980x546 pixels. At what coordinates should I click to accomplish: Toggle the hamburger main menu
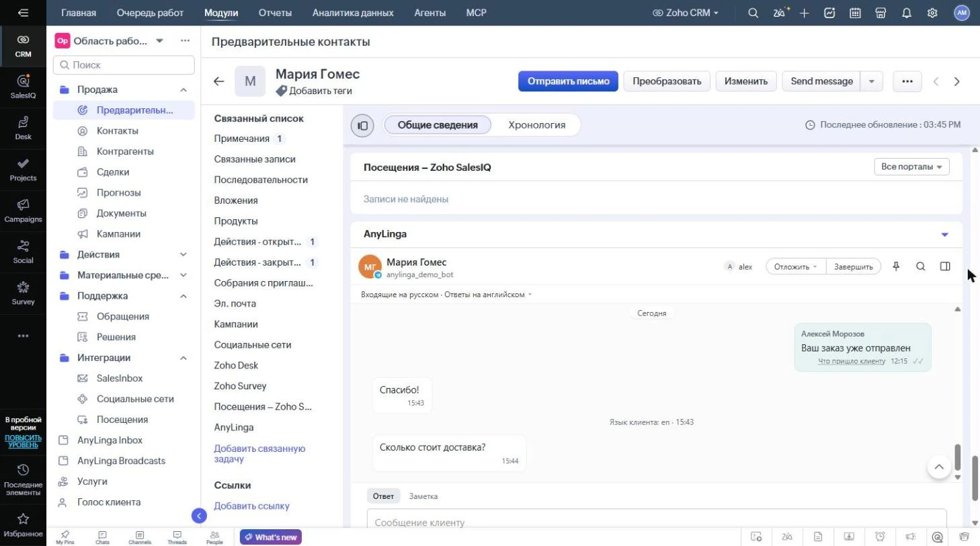[23, 13]
